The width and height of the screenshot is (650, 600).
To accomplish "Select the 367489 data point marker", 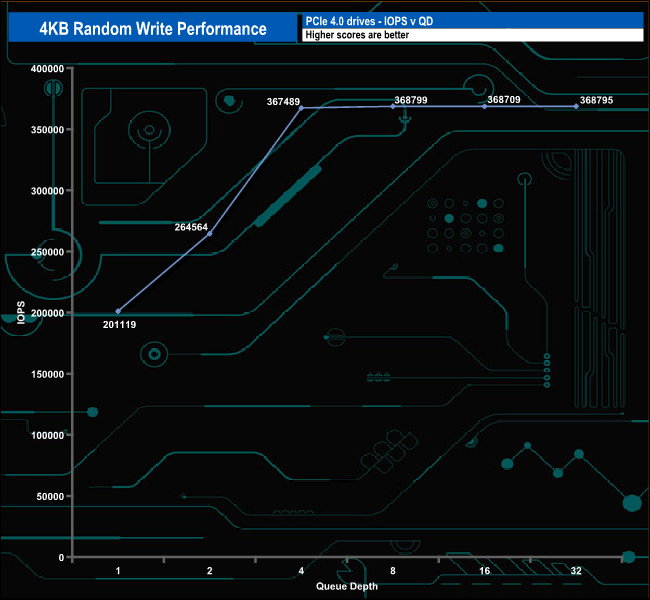I will (x=301, y=108).
